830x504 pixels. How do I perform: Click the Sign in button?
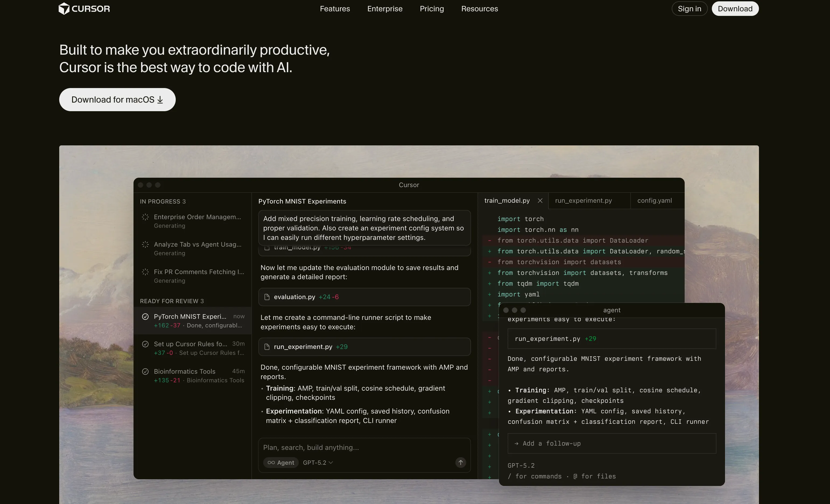pyautogui.click(x=689, y=9)
